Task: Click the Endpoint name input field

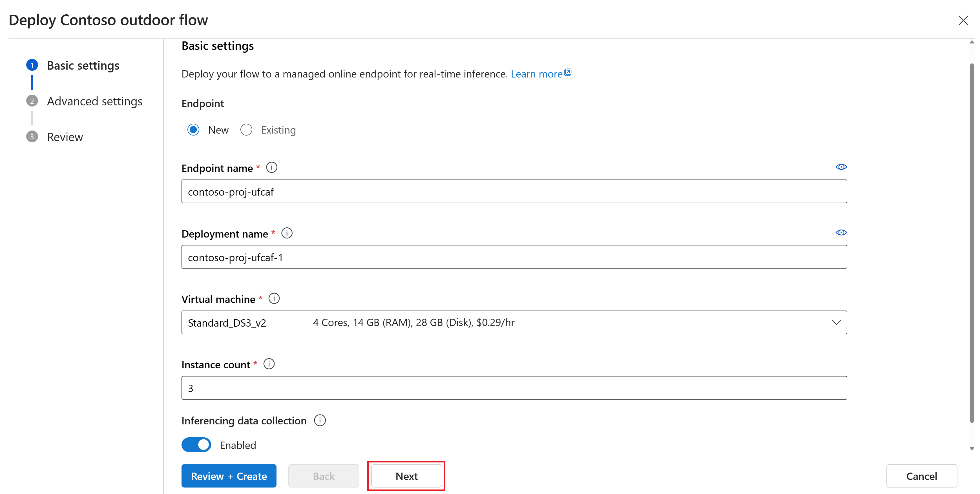Action: coord(514,191)
